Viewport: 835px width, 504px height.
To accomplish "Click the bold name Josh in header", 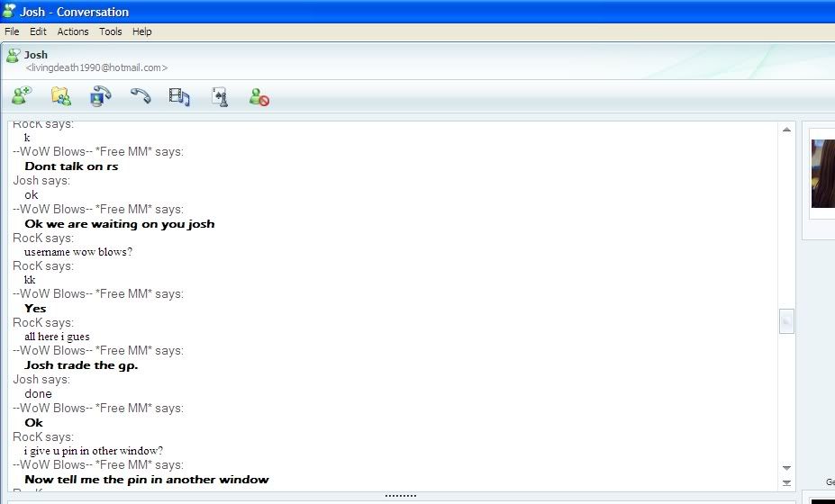I will click(x=36, y=55).
